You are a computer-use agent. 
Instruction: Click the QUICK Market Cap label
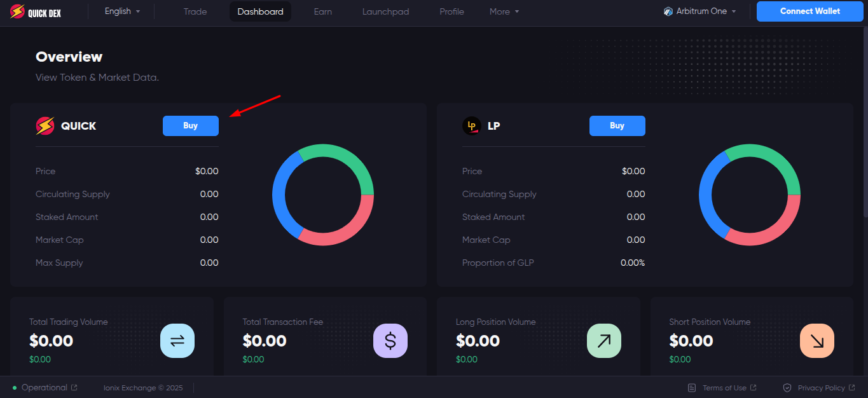(60, 240)
